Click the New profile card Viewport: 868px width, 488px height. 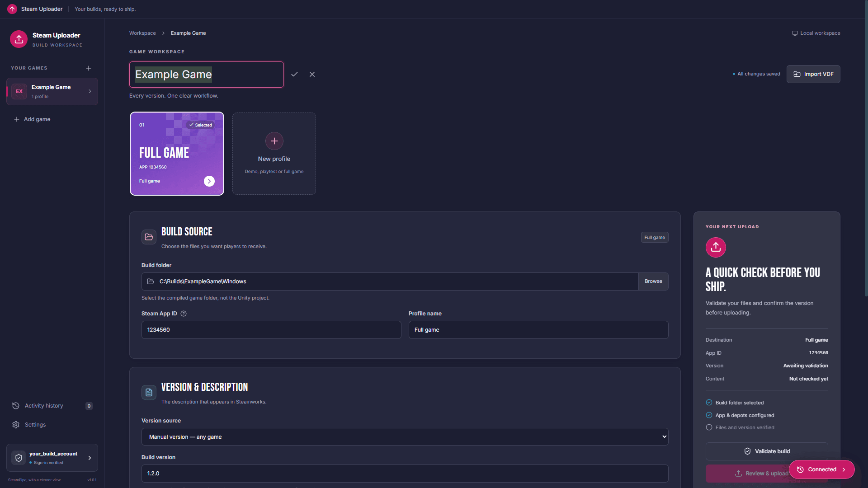274,154
